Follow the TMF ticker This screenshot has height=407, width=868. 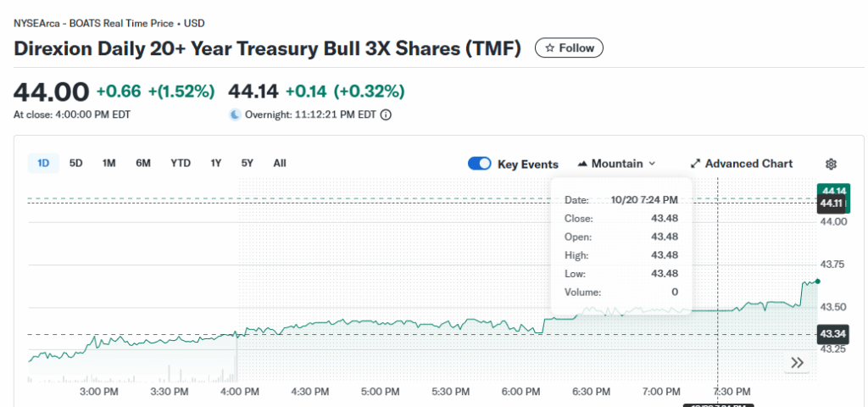pos(570,48)
